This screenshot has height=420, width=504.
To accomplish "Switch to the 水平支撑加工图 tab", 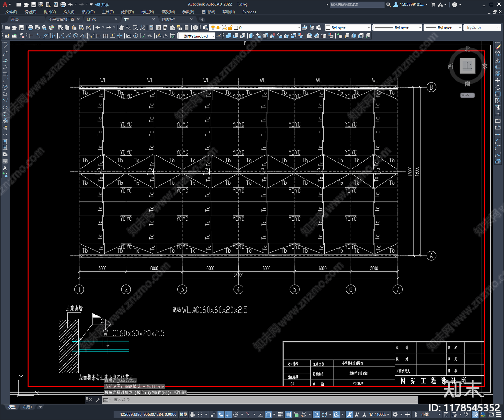I will [x=61, y=20].
